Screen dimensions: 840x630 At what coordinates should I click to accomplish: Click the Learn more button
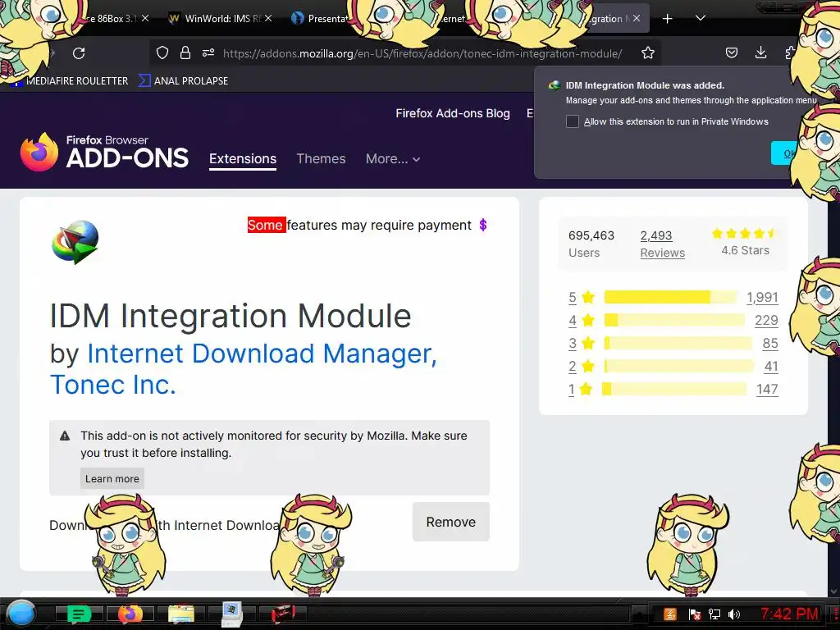coord(112,478)
